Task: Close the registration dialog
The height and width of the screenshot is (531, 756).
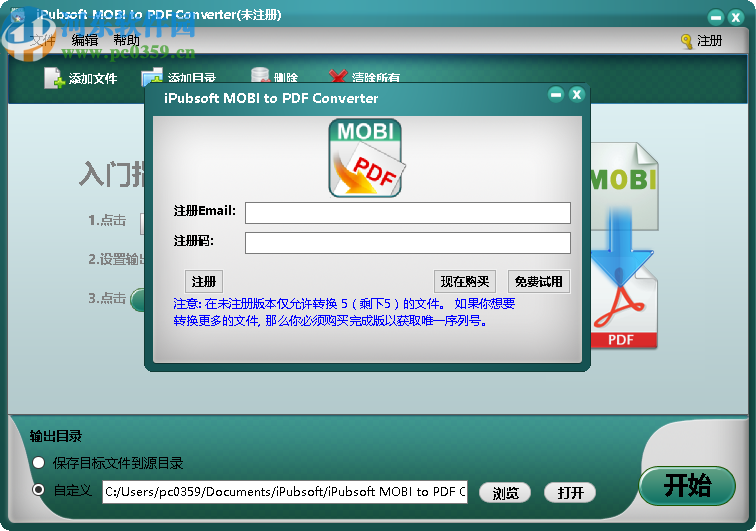Action: (577, 94)
